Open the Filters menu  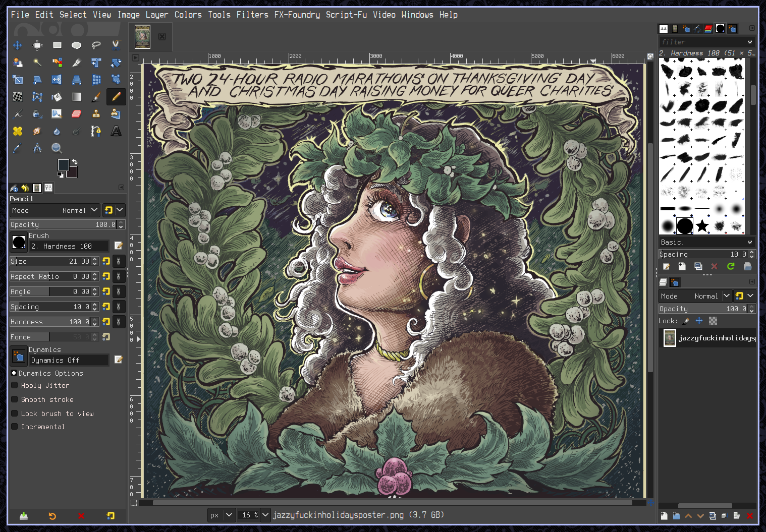pyautogui.click(x=252, y=15)
